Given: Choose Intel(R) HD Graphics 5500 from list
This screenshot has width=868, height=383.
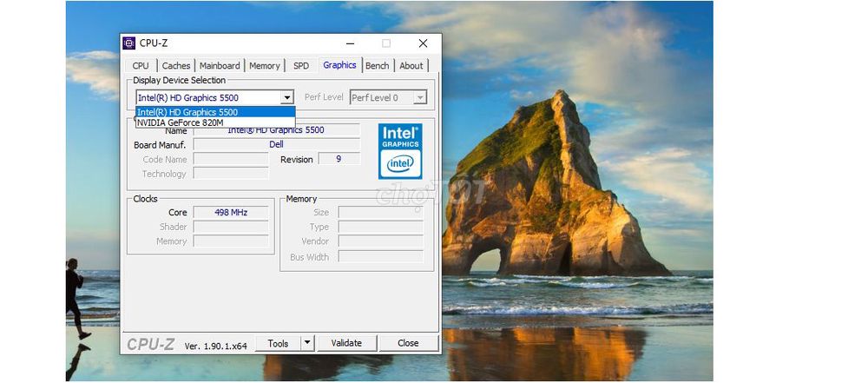Looking at the screenshot, I should tap(215, 112).
